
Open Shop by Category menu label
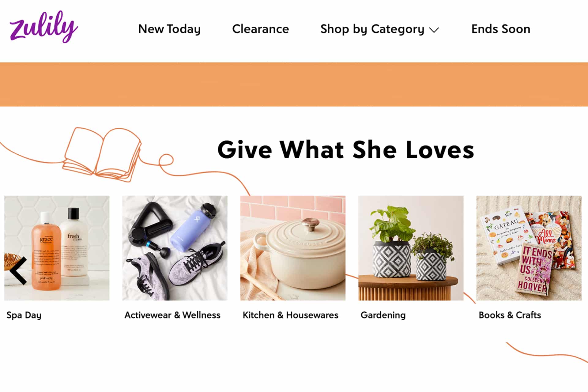click(372, 29)
